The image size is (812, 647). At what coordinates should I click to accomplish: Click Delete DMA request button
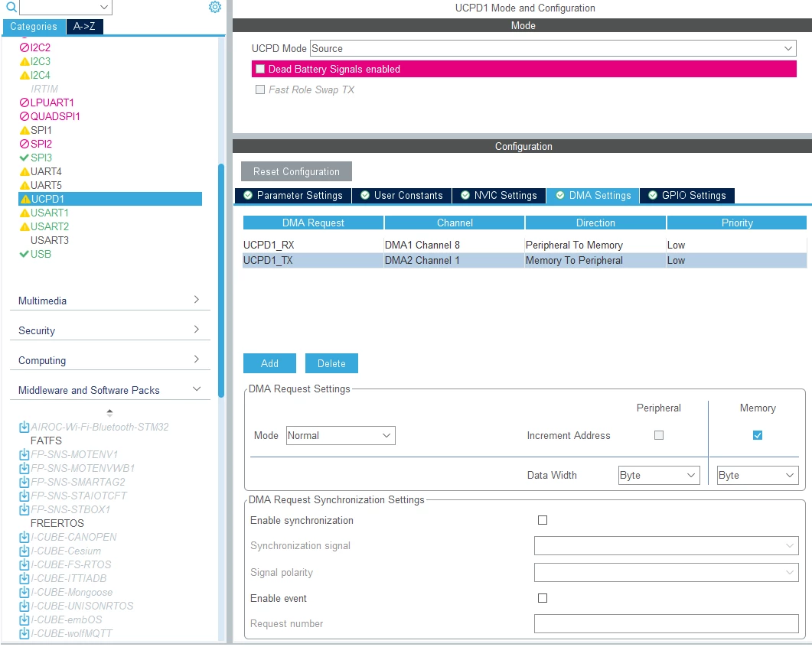point(331,363)
